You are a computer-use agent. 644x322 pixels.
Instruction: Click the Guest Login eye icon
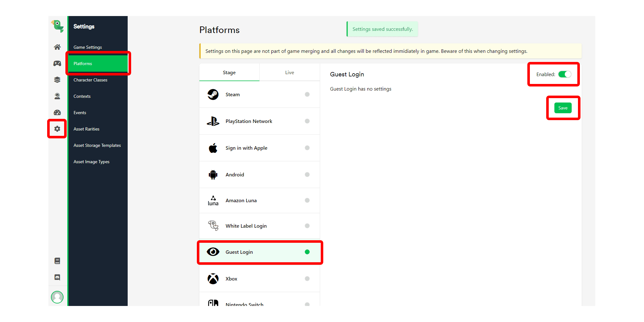pyautogui.click(x=213, y=252)
